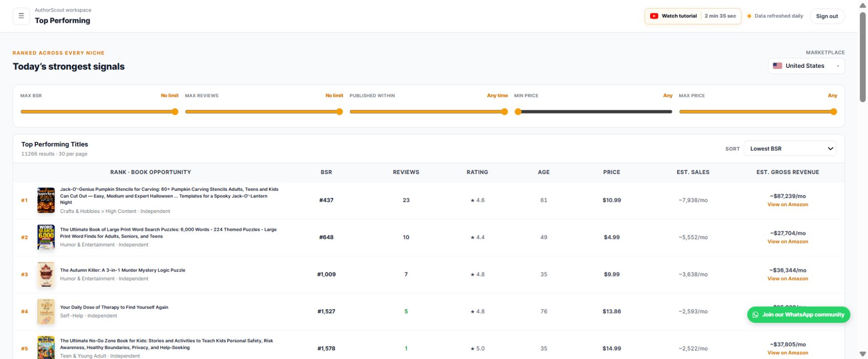Click the BSR value #437

(326, 200)
